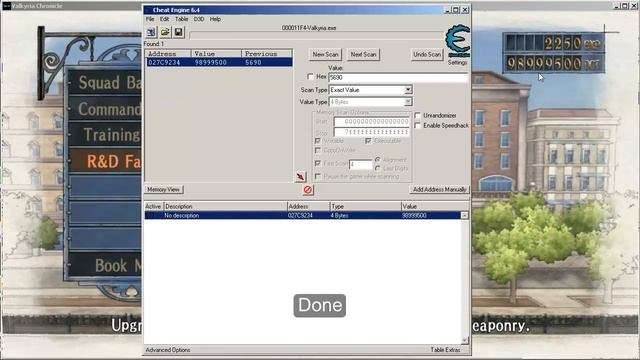
Task: Click the floppy disk save icon
Action: pyautogui.click(x=178, y=32)
